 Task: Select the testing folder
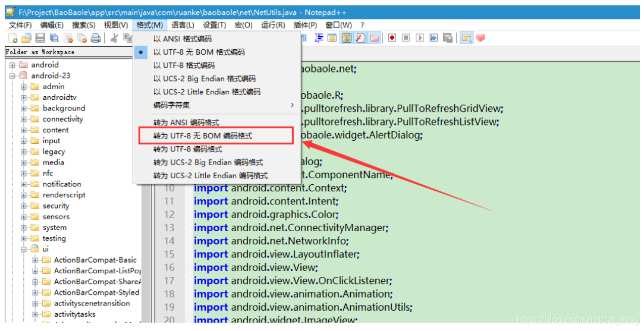(x=54, y=238)
